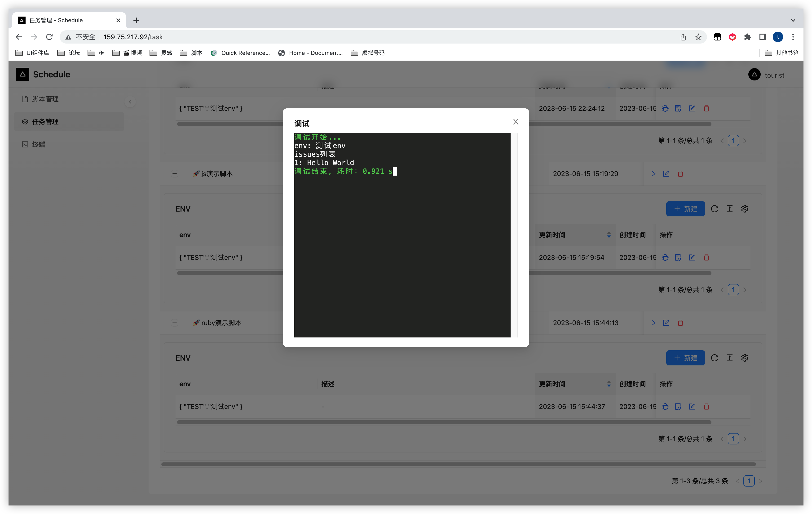Open the tab search dropdown arrow
812x514 pixels.
793,20
